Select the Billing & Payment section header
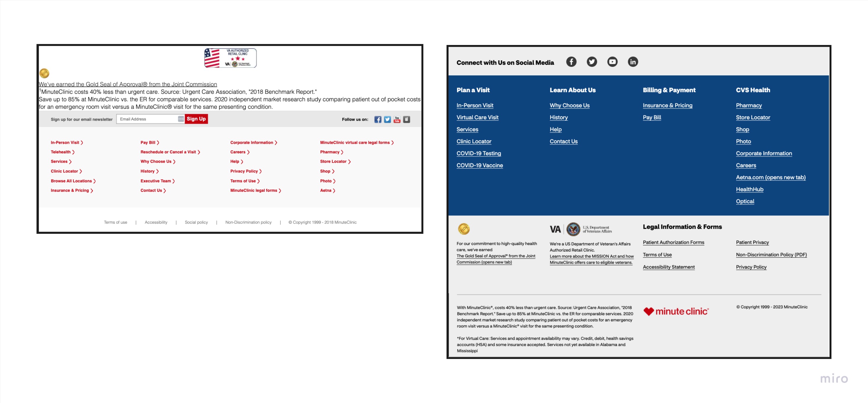This screenshot has width=868, height=403. coord(669,90)
